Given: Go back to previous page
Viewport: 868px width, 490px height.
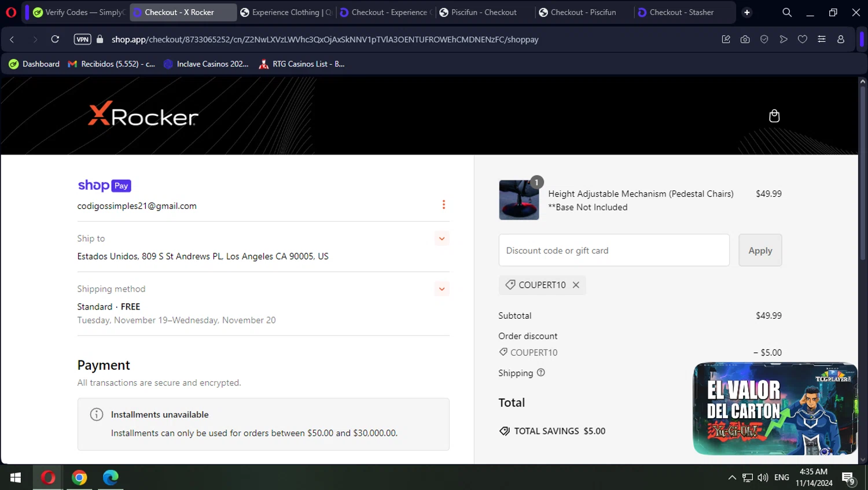Looking at the screenshot, I should (12, 39).
